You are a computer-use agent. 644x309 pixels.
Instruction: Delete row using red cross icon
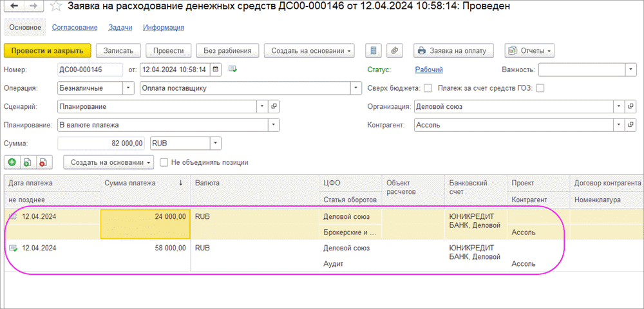tap(43, 162)
